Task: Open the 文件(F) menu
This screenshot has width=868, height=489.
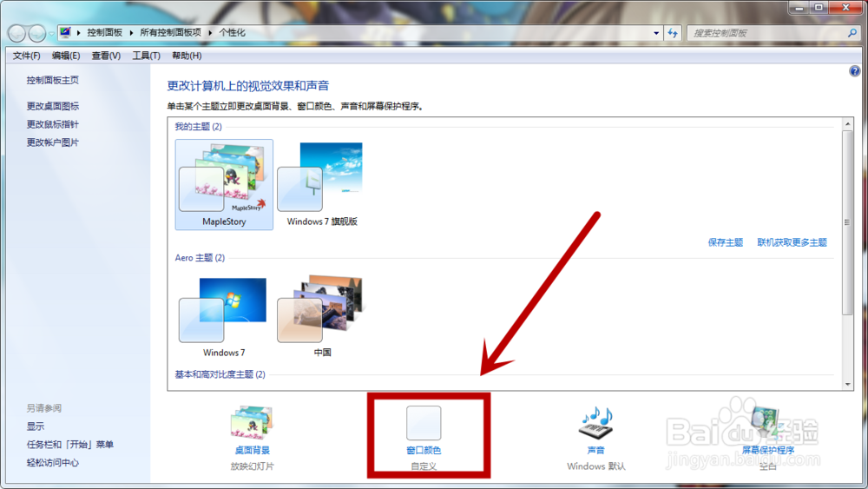Action: (x=27, y=56)
